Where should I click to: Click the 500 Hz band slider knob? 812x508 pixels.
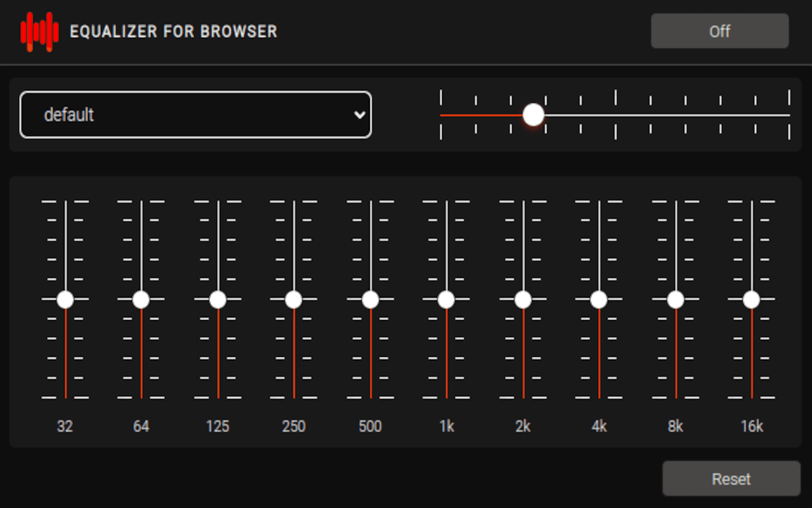[x=370, y=300]
